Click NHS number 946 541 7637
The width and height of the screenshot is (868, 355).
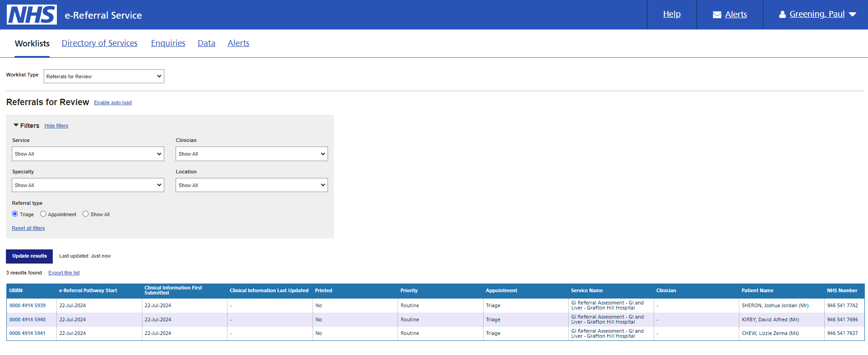tap(843, 333)
